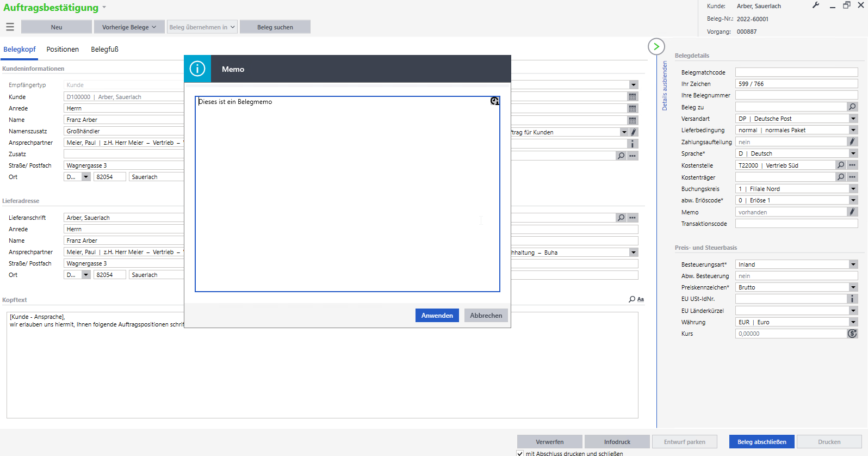Click the Infodruck button
868x456 pixels.
coord(617,442)
